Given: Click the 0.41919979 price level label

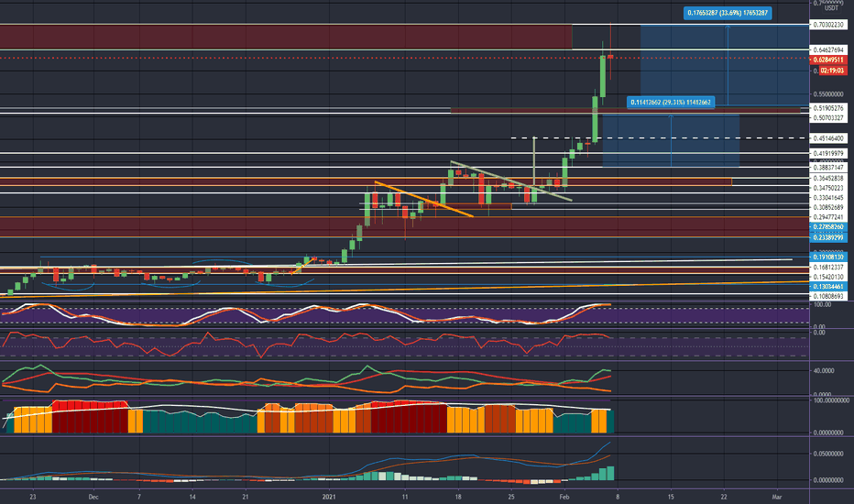Looking at the screenshot, I should [828, 154].
